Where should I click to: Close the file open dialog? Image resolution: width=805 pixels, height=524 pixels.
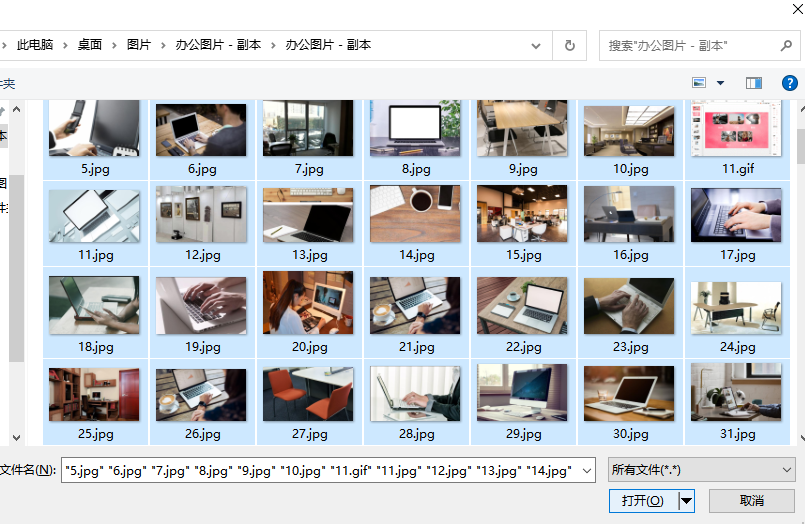pos(798,8)
